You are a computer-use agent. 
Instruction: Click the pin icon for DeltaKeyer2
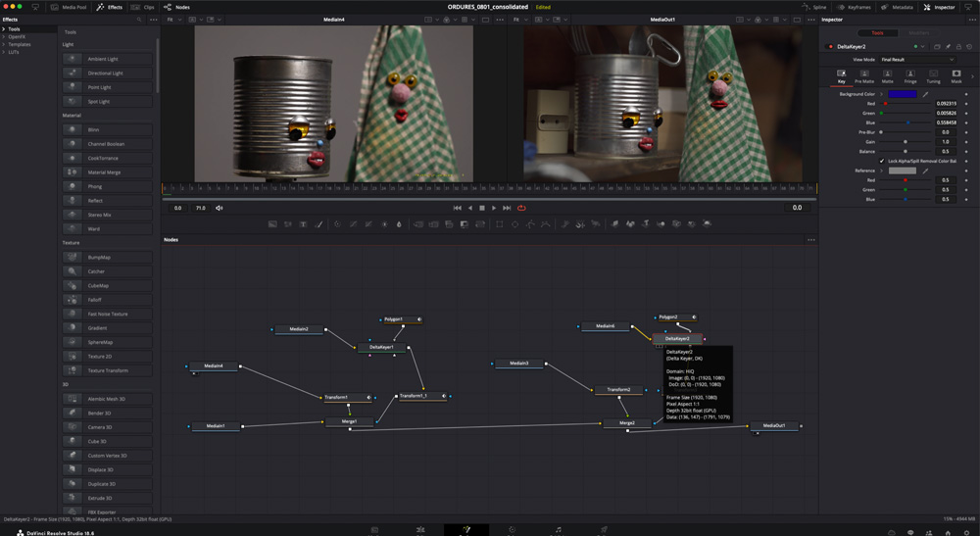pyautogui.click(x=948, y=46)
